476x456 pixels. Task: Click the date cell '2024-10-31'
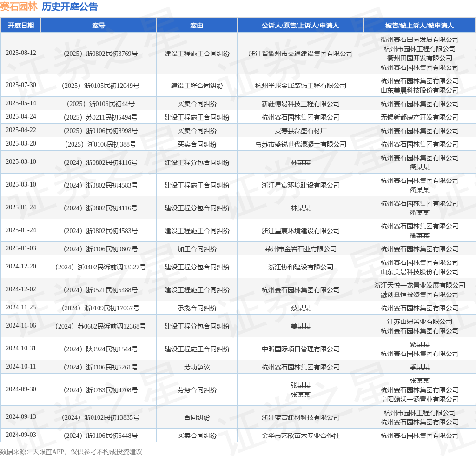[20, 349]
